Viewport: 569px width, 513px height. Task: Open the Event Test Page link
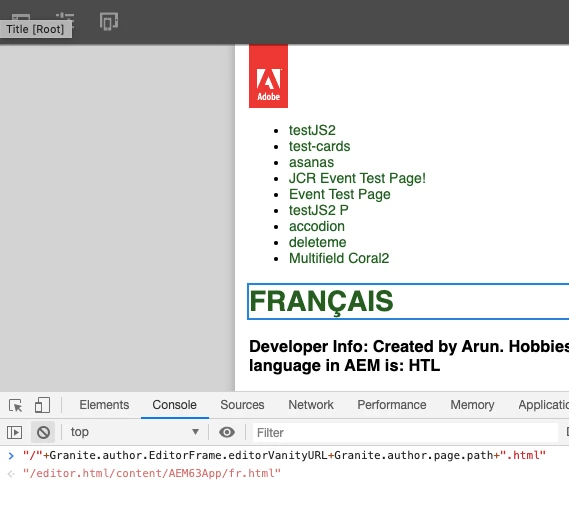click(340, 194)
